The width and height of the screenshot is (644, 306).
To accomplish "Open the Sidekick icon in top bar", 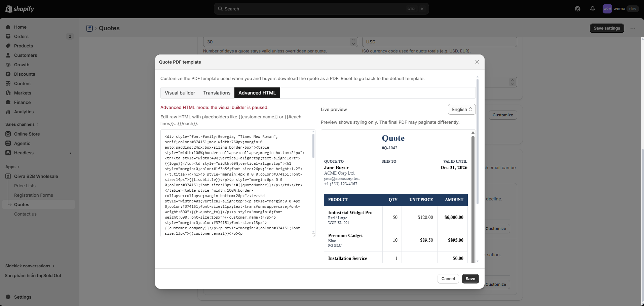I will (x=578, y=9).
